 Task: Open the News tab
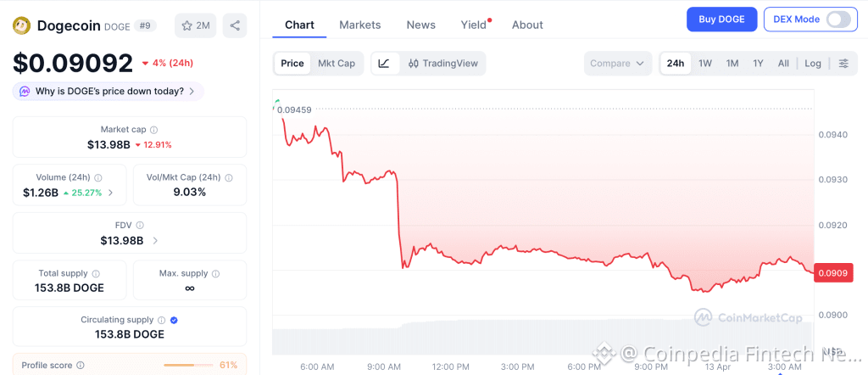pos(420,25)
